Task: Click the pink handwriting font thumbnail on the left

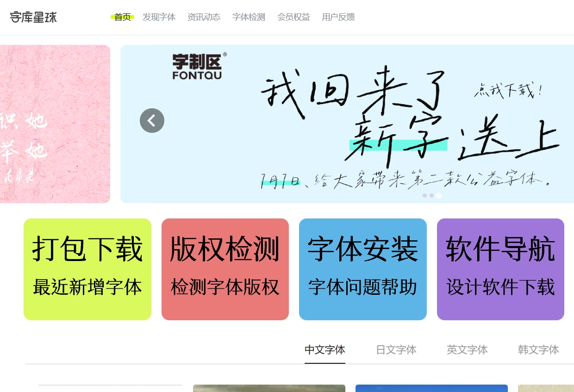Action: (x=55, y=124)
